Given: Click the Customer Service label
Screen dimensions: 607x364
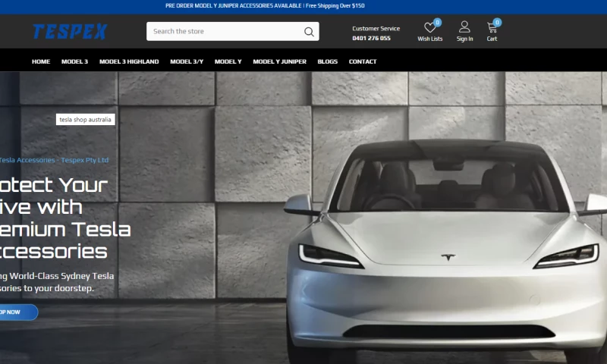Looking at the screenshot, I should pyautogui.click(x=376, y=29).
